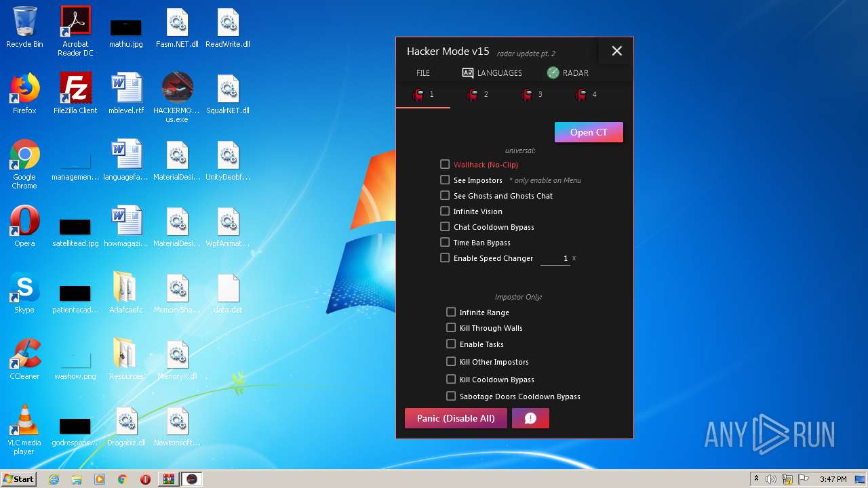This screenshot has height=488, width=868.
Task: Open the RADAR menu
Action: (x=568, y=73)
